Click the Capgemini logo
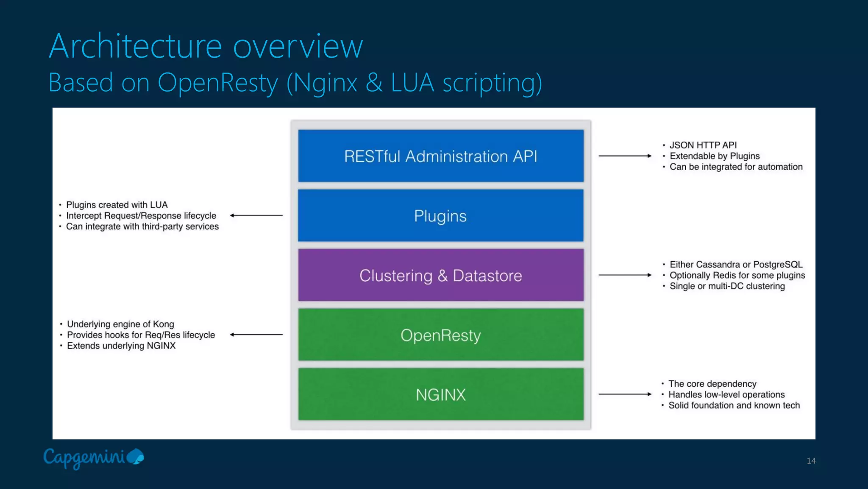This screenshot has width=868, height=489. pyautogui.click(x=93, y=458)
